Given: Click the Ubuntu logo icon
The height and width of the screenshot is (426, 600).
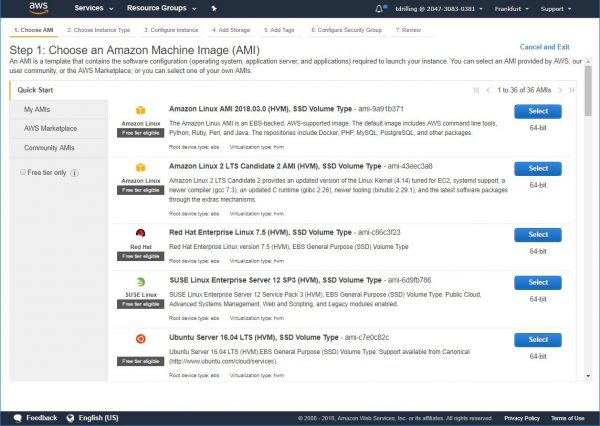Looking at the screenshot, I should pos(140,339).
